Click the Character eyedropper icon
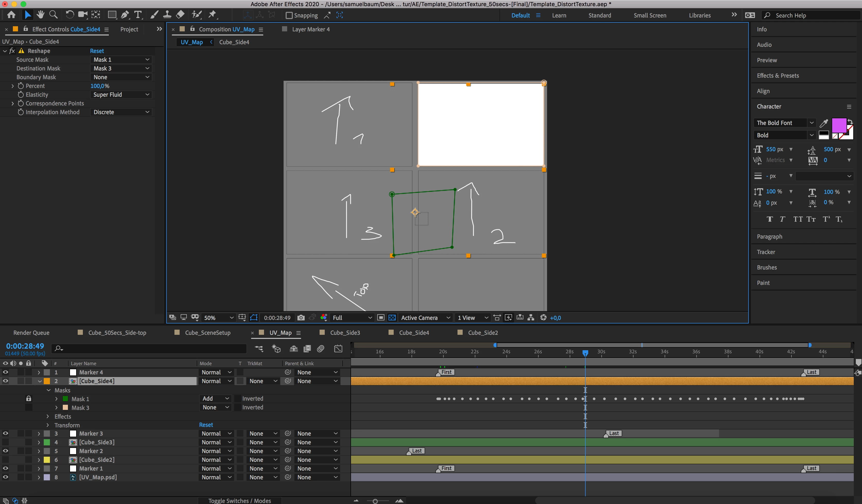The image size is (862, 504). tap(824, 123)
